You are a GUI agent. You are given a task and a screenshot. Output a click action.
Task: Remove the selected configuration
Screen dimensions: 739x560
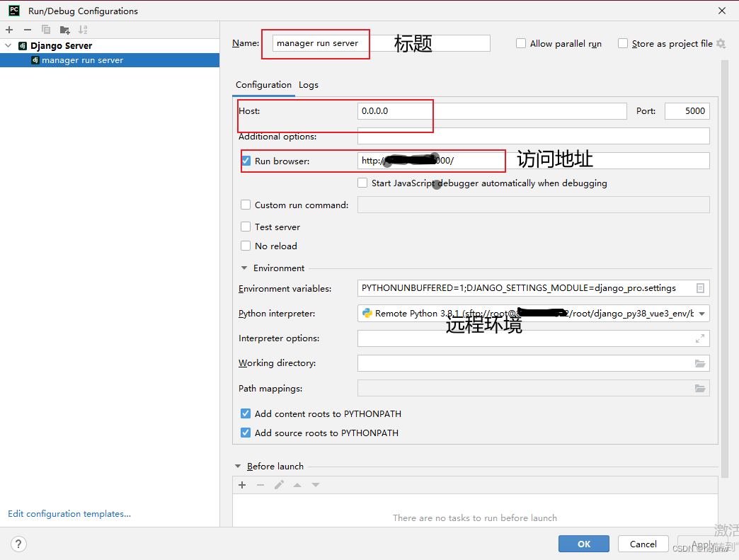28,30
